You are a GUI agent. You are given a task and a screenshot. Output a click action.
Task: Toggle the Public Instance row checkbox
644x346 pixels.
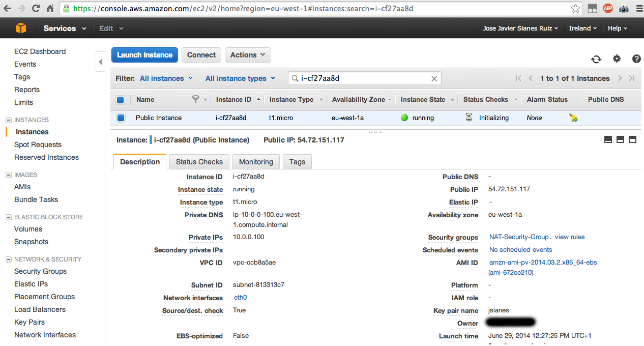point(121,118)
